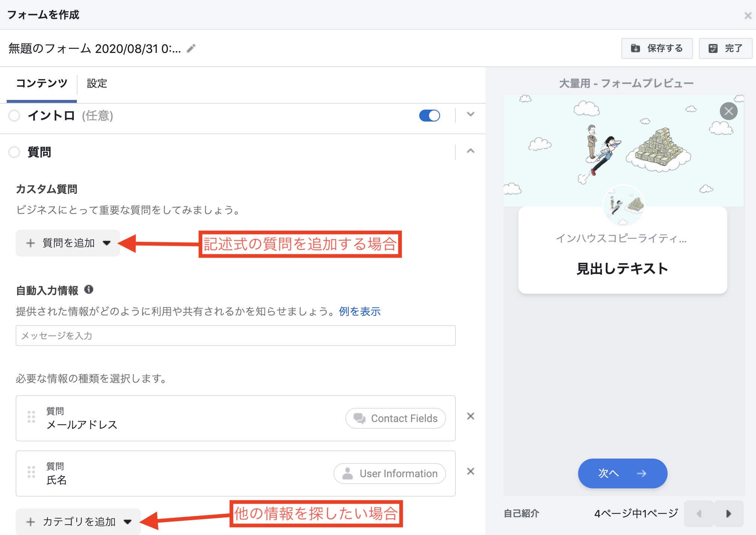Image resolution: width=756 pixels, height=535 pixels.
Task: Close the form preview with round X
Action: (728, 111)
